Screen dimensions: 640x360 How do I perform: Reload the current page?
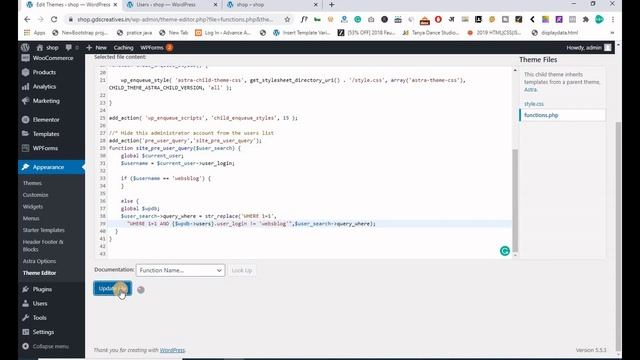pyautogui.click(x=54, y=19)
